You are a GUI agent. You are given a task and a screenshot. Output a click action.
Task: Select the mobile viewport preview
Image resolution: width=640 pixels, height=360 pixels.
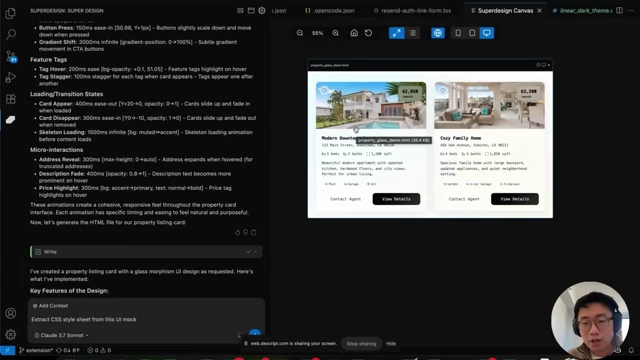pyautogui.click(x=458, y=33)
